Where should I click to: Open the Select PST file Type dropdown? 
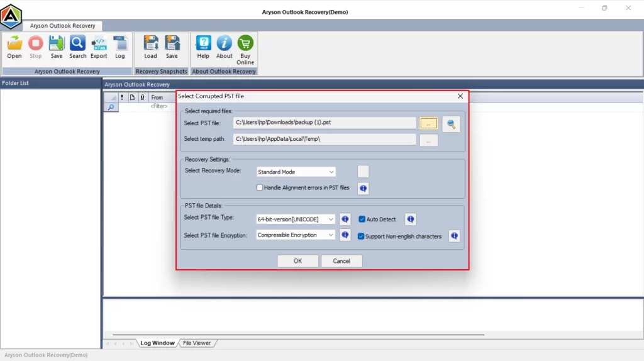point(296,219)
